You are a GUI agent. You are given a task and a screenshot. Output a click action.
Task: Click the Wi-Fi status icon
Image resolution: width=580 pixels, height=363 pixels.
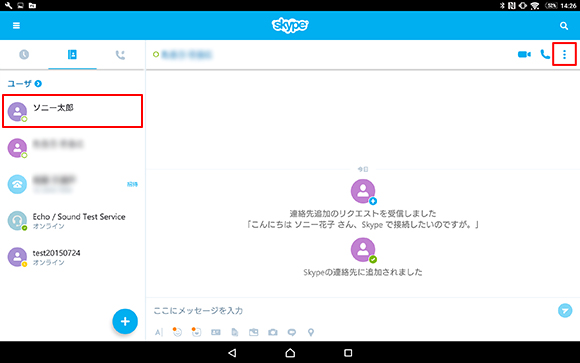[535, 6]
